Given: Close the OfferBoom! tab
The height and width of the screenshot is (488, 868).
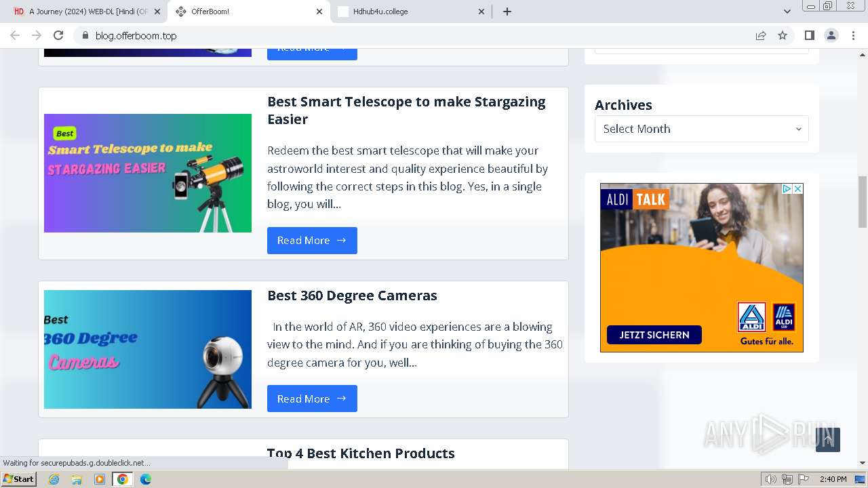Looking at the screenshot, I should click(320, 12).
